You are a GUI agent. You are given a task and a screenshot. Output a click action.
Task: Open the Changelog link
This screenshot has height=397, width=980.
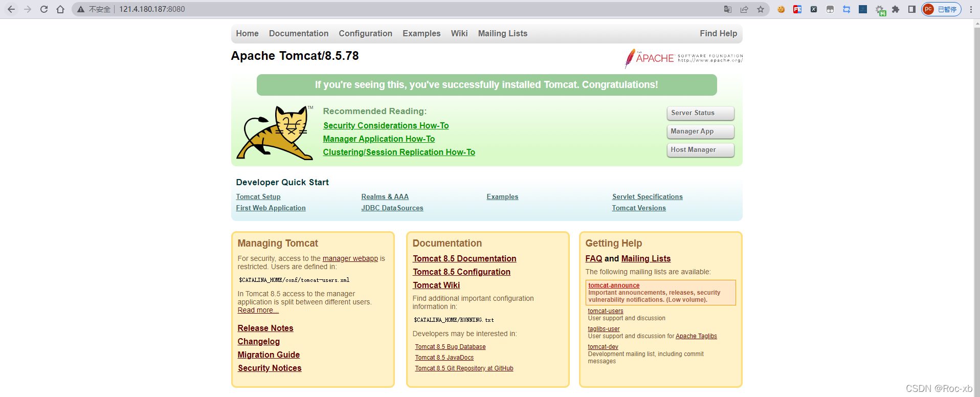258,341
